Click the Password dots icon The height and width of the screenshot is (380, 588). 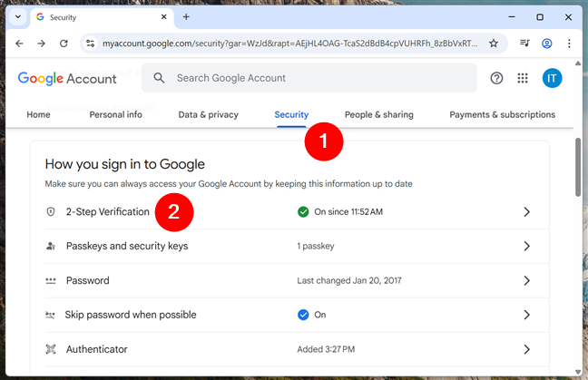coord(51,280)
